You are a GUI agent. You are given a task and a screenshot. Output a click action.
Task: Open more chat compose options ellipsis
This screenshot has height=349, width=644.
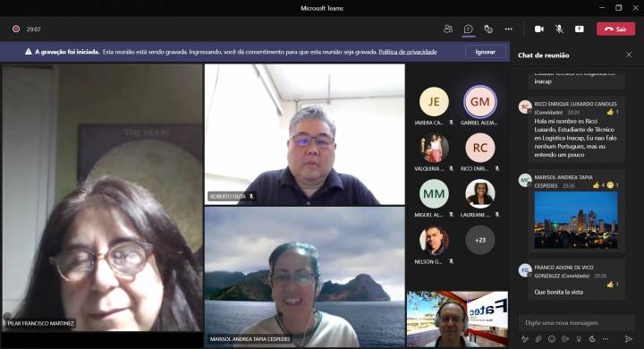pos(606,339)
